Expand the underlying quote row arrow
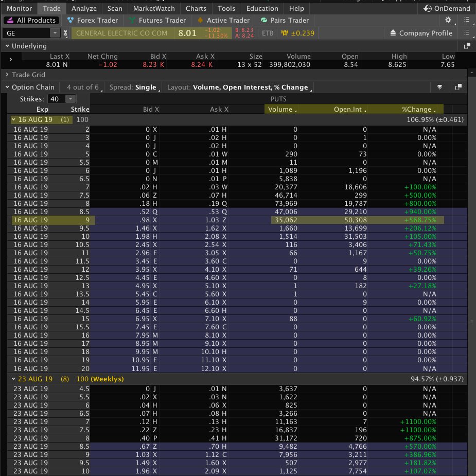476x476 pixels. (x=11, y=59)
